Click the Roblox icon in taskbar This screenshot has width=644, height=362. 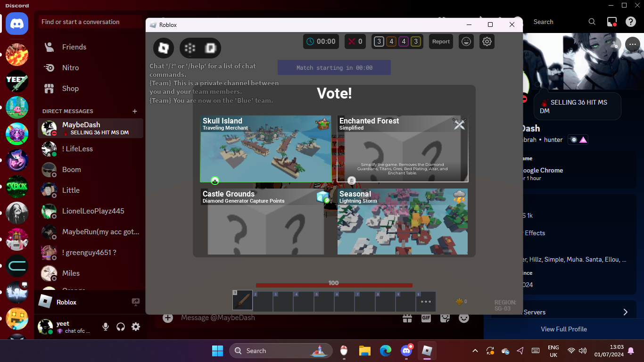[427, 351]
